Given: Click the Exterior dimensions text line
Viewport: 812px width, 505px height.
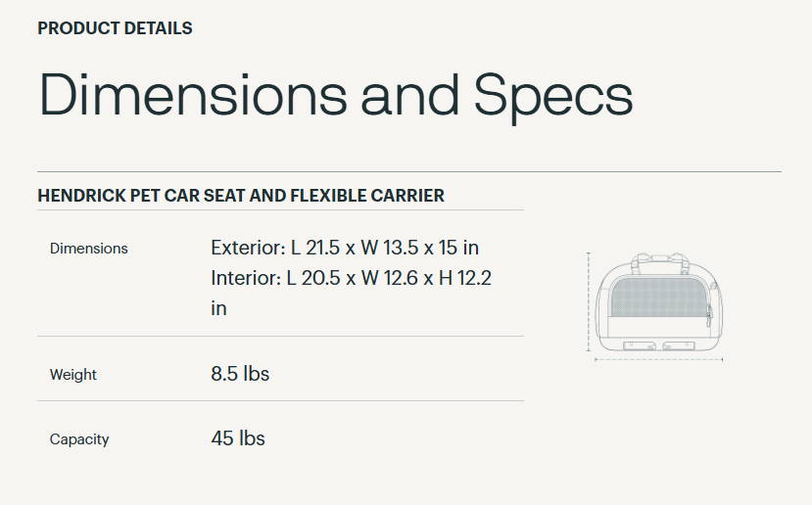Looking at the screenshot, I should [x=345, y=248].
